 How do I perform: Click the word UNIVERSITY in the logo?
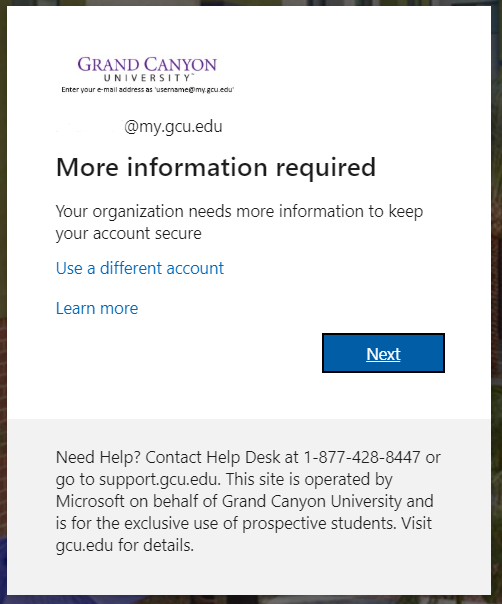point(148,78)
